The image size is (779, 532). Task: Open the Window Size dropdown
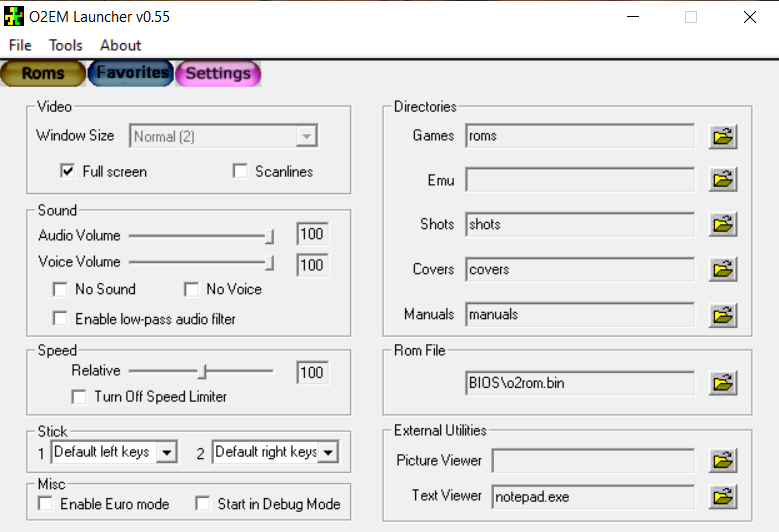(x=307, y=137)
